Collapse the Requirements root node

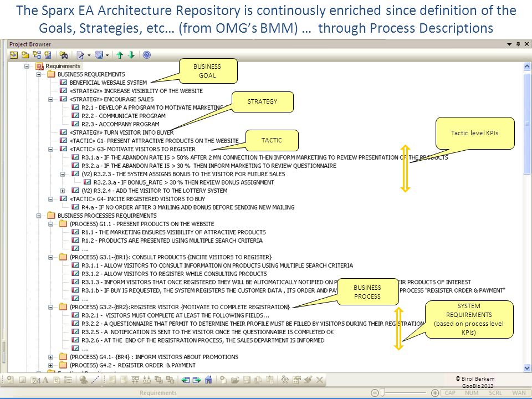pyautogui.click(x=27, y=66)
